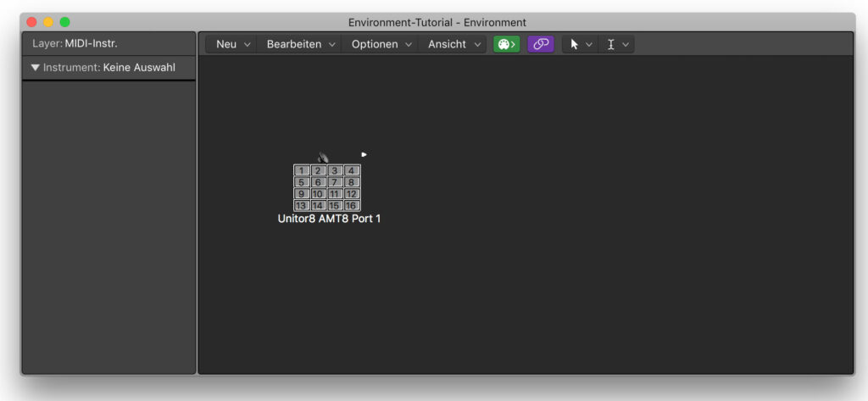Activate sub-channel 8 of the multi-instrument
Screen dimensions: 868x401
click(351, 182)
